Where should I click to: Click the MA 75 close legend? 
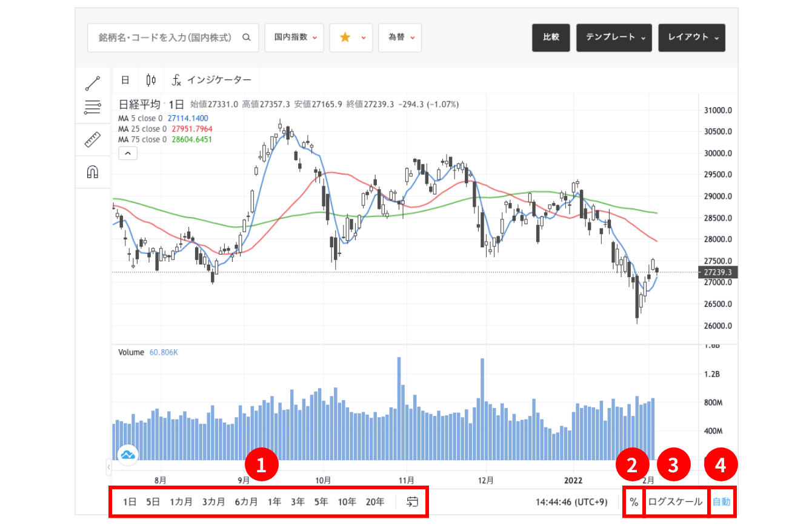pyautogui.click(x=165, y=139)
